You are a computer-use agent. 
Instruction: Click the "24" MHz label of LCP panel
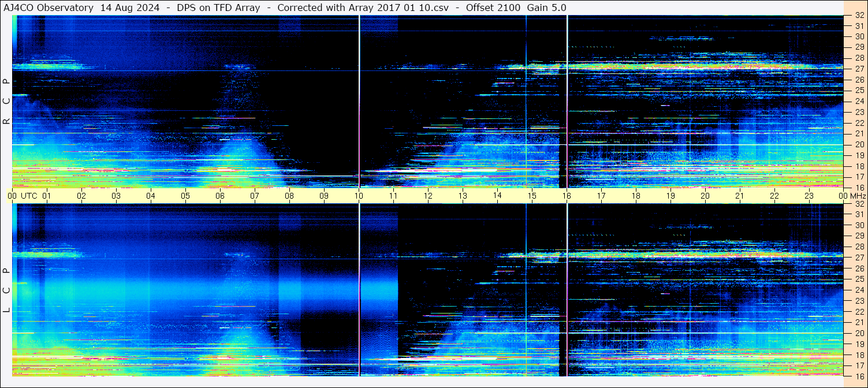point(859,290)
